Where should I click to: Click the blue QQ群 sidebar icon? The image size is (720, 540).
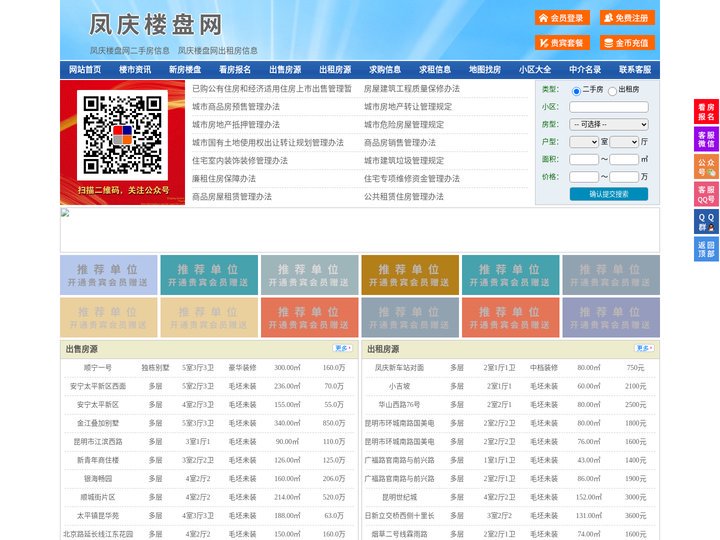point(706,222)
